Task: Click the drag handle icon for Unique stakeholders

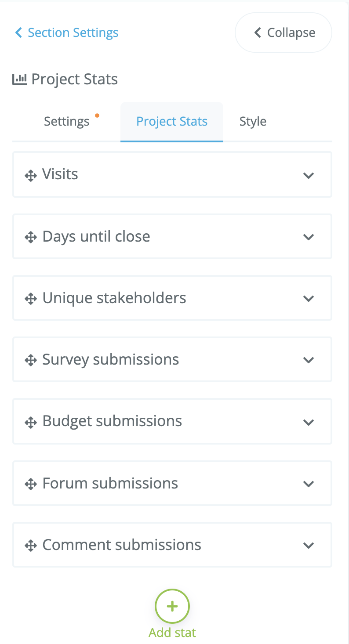Action: pos(30,300)
